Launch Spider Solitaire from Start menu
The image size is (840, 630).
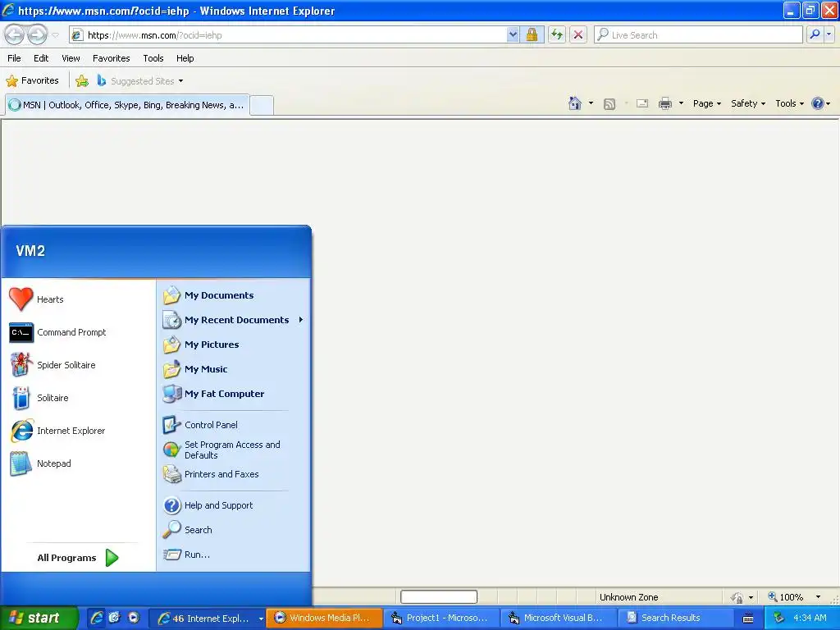click(79, 365)
